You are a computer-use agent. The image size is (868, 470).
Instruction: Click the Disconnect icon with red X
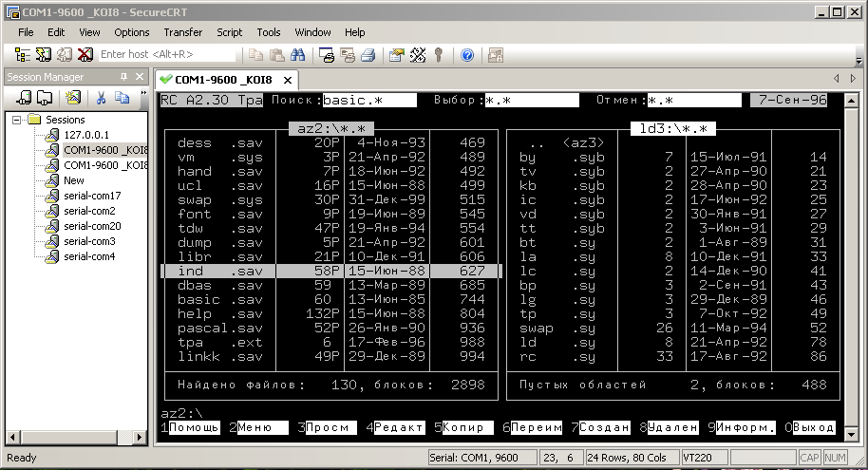[x=85, y=55]
